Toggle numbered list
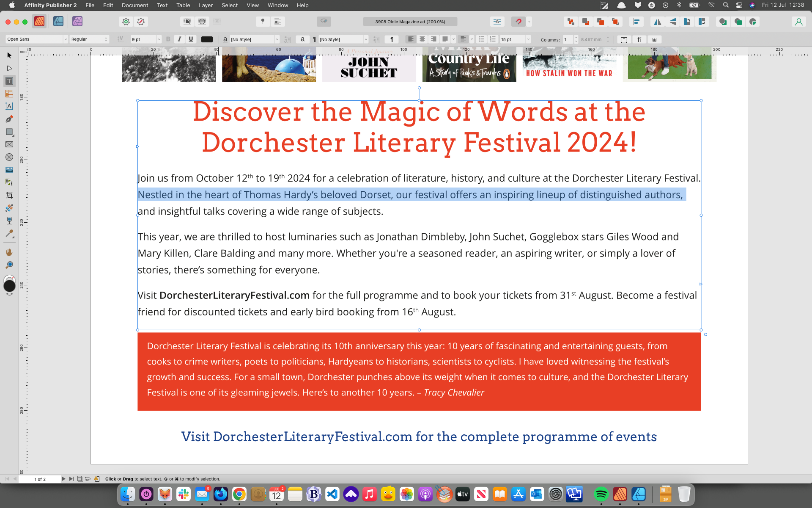The height and width of the screenshot is (508, 812). tap(493, 39)
